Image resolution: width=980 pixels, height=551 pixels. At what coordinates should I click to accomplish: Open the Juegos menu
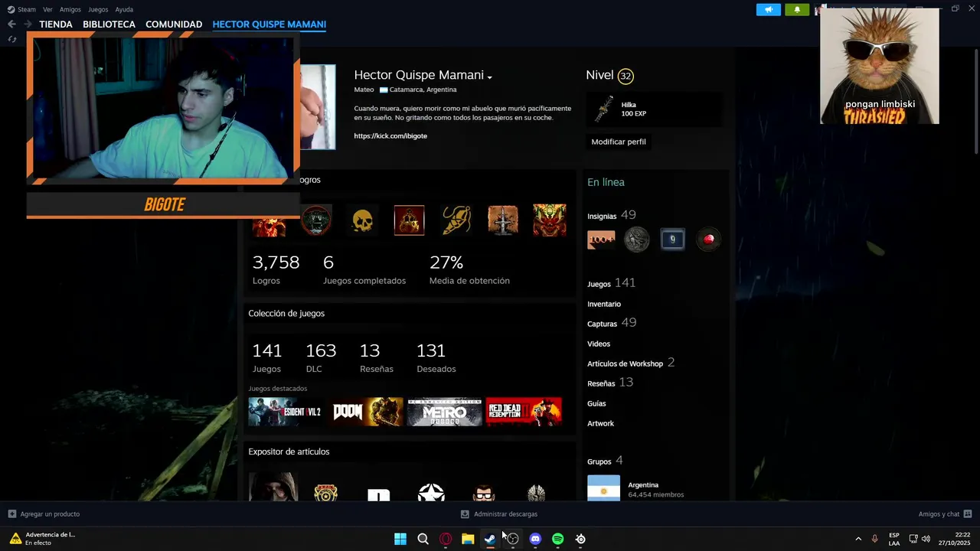click(x=98, y=9)
